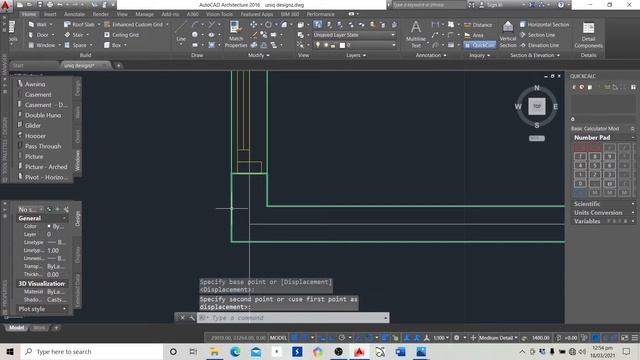Click the keyword search box in title bar
This screenshot has width=640, height=360.
pos(429,5)
